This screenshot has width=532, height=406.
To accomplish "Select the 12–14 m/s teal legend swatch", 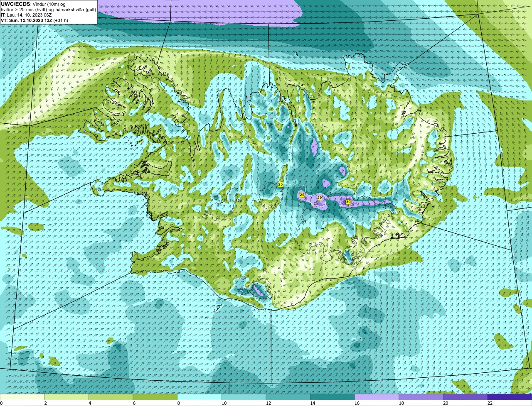I will point(288,397).
